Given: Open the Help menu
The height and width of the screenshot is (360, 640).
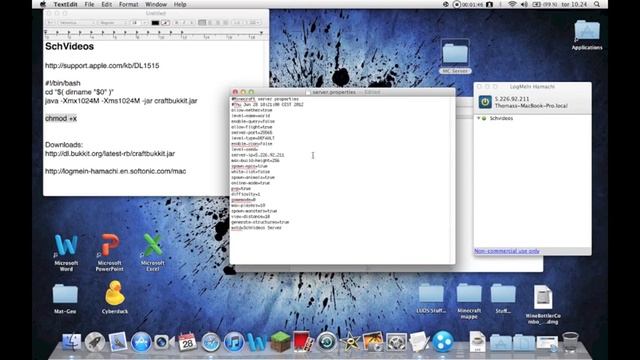Looking at the screenshot, I should point(180,4).
